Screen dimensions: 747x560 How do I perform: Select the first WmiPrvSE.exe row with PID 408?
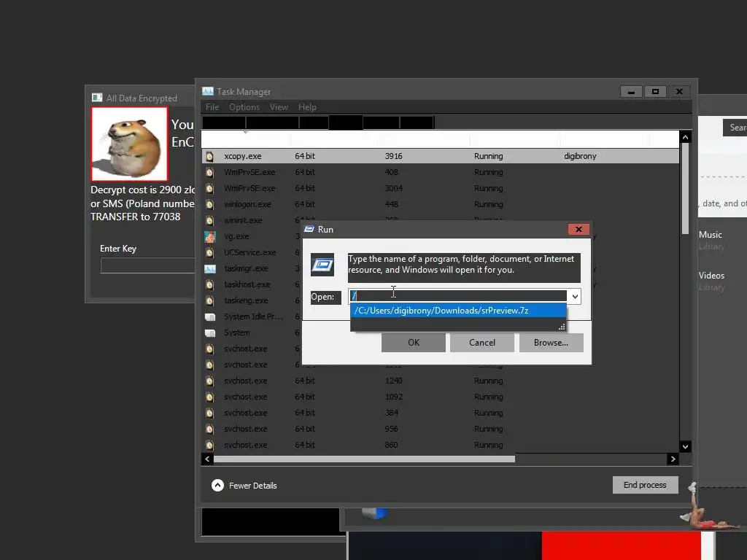click(x=440, y=172)
